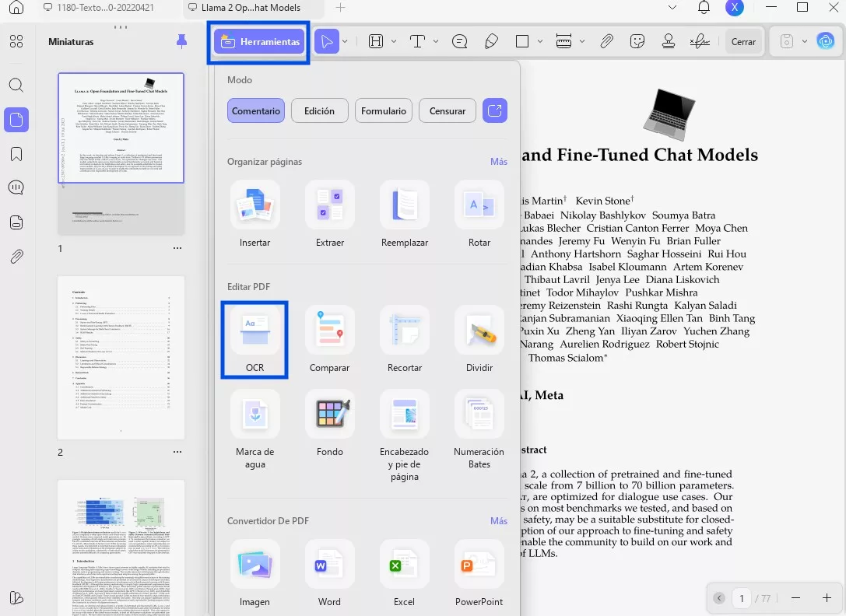Screen dimensions: 846x616
Task: Click the Cerrar button
Action: click(x=743, y=42)
